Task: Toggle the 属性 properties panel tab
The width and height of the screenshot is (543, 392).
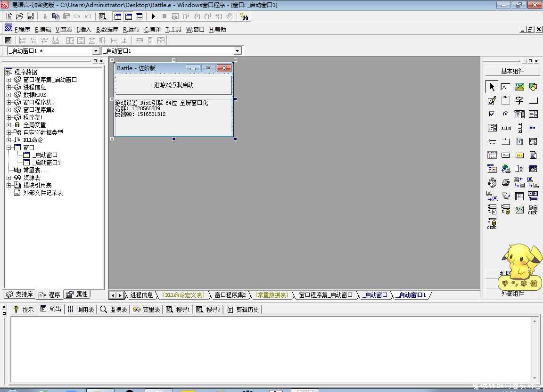Action: pyautogui.click(x=77, y=294)
